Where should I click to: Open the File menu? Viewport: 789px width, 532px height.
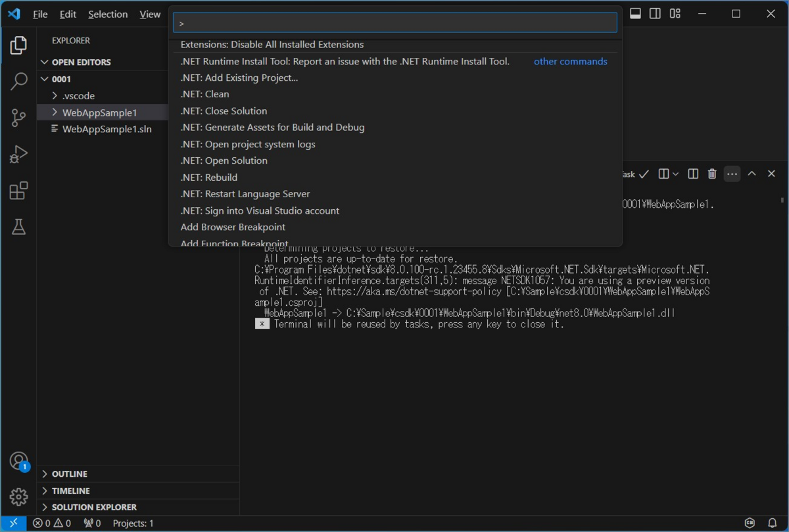coord(40,14)
